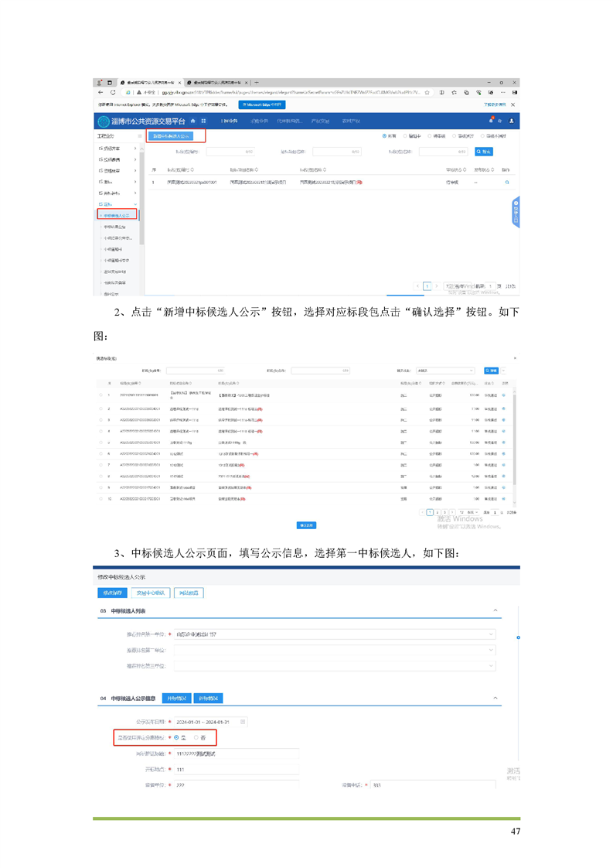Image resolution: width=613 pixels, height=868 pixels.
Task: Collapse section 03 中标候选人列表 with its chevron
Action: [496, 611]
